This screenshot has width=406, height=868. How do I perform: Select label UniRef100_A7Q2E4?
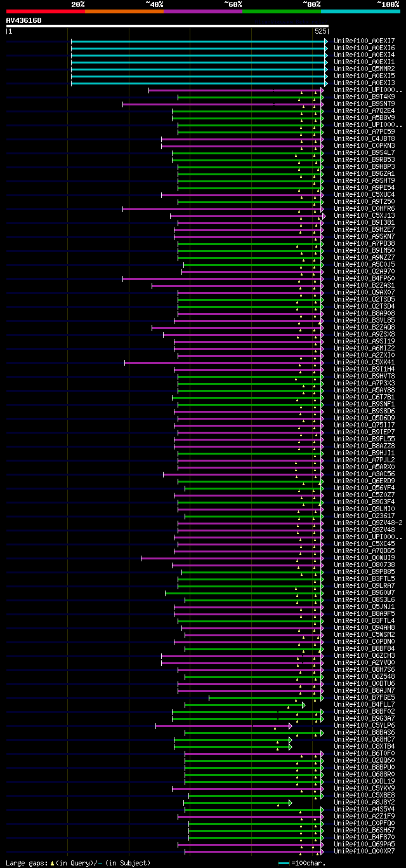coord(364,110)
